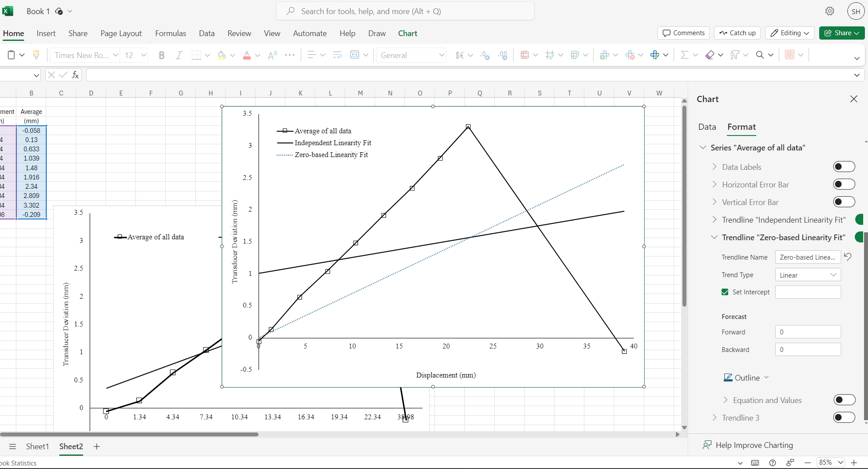Toggle Equation and Values switch
The height and width of the screenshot is (469, 868).
(845, 400)
